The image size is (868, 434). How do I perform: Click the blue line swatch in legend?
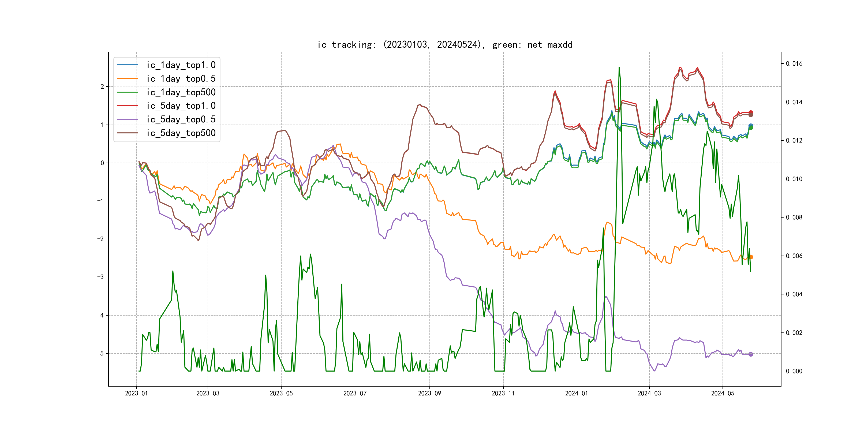128,65
